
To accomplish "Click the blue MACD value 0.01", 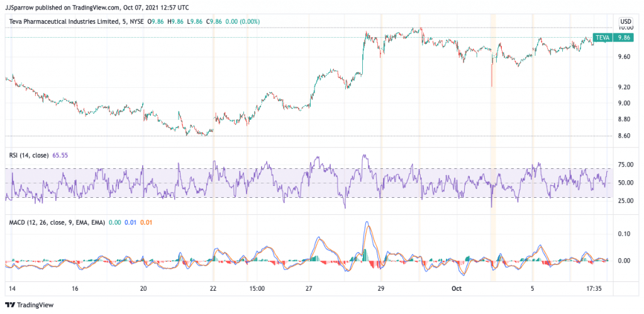I will (130, 222).
